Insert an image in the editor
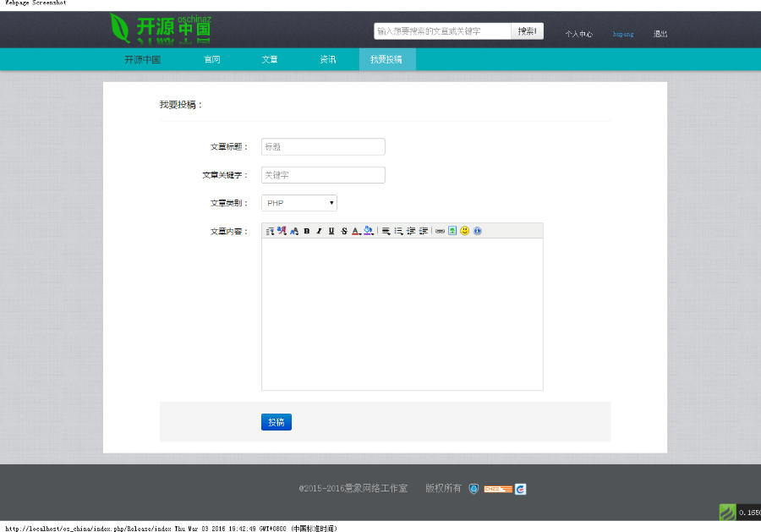 click(x=452, y=229)
